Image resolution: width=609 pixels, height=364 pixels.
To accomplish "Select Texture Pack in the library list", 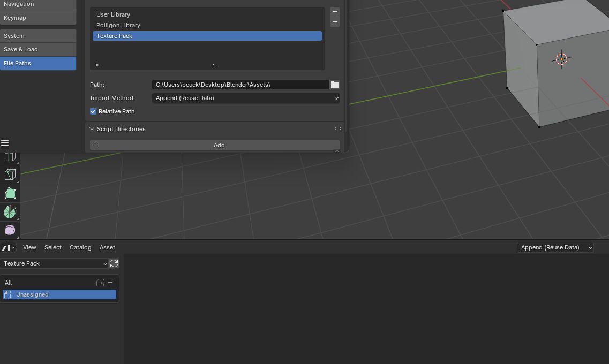I will click(207, 36).
